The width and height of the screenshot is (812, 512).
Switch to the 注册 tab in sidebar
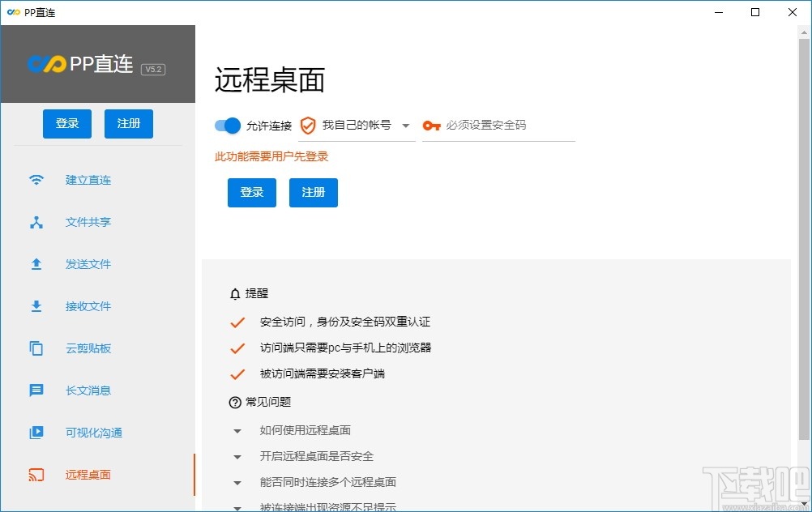click(128, 123)
